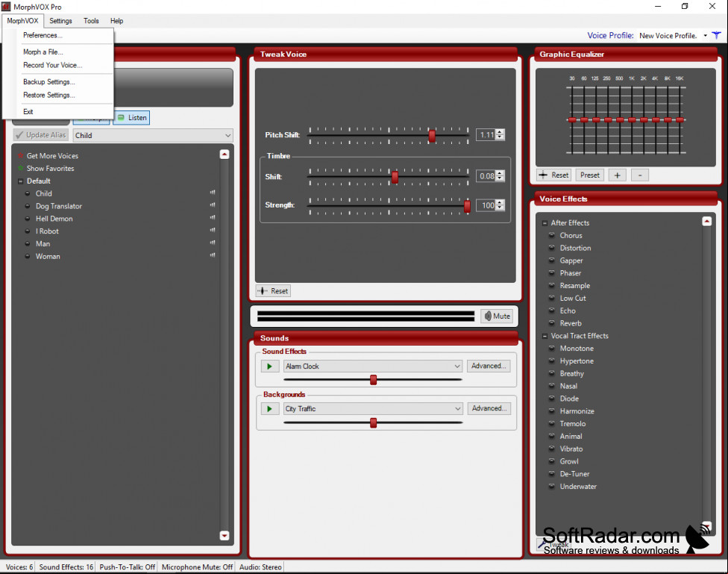
Task: Select New Voice Profile text field
Action: (x=668, y=35)
